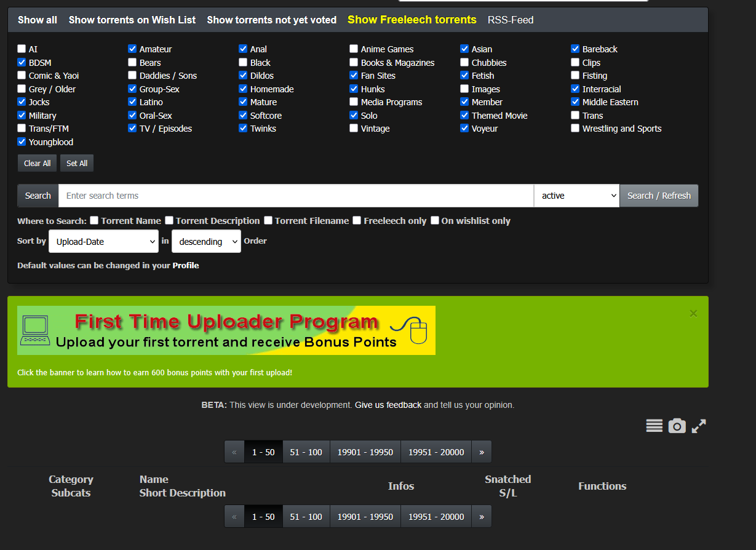Screen dimensions: 756x550
Task: Click inside the search terms field
Action: click(x=295, y=195)
